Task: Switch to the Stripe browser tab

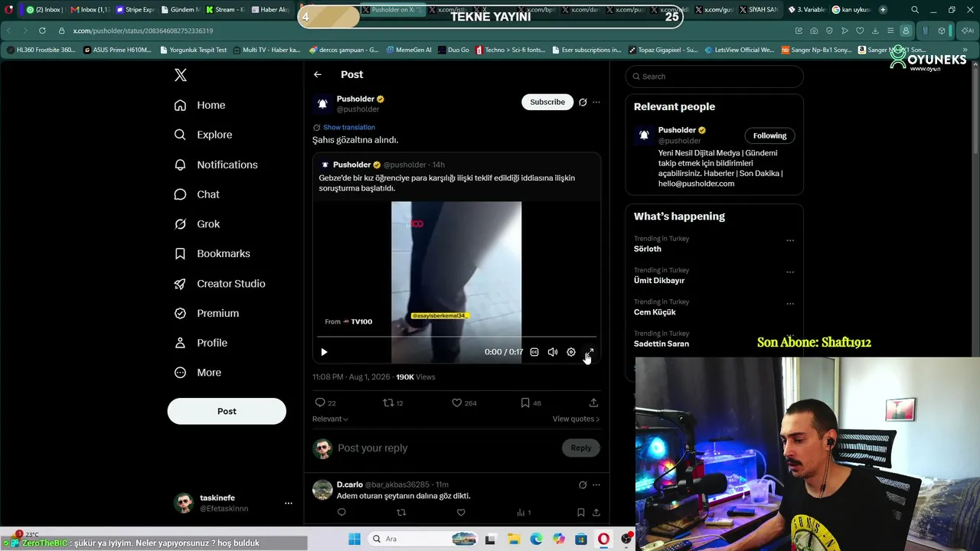Action: [135, 10]
